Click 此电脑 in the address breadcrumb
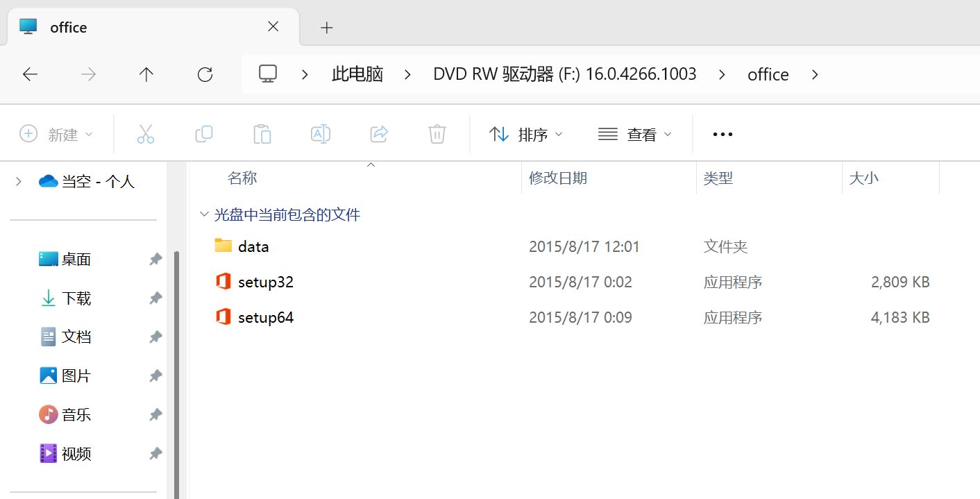 (x=357, y=74)
